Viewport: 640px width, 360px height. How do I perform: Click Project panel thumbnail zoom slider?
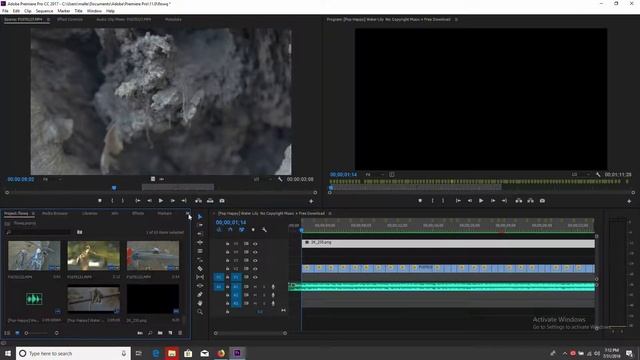(41, 333)
